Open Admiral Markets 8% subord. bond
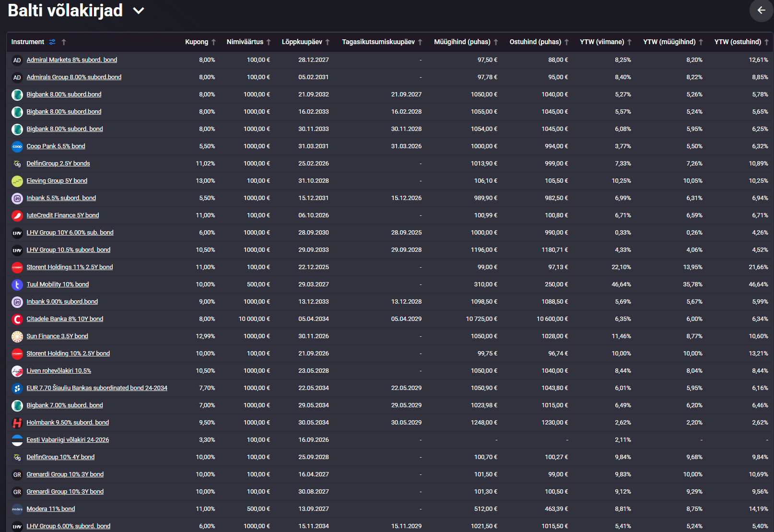This screenshot has width=774, height=532. [x=71, y=60]
